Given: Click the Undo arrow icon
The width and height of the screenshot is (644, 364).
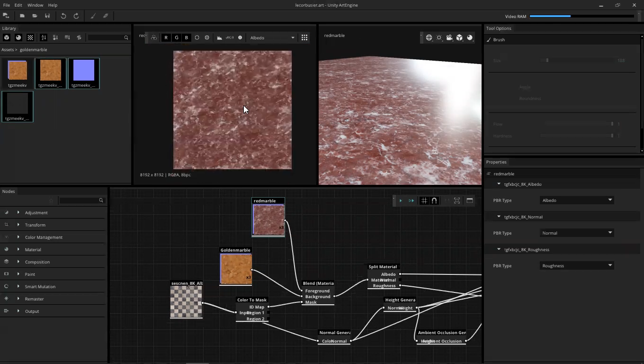Looking at the screenshot, I should 63,16.
